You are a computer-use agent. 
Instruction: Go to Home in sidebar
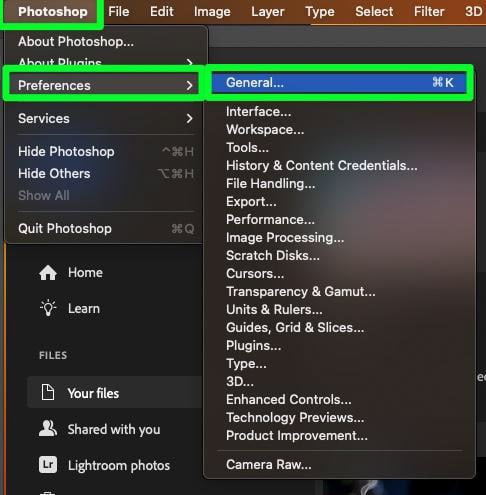point(85,273)
